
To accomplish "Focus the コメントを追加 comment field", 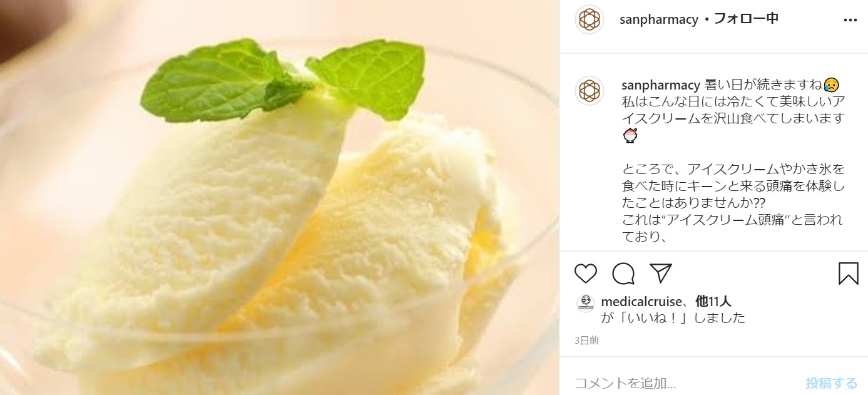I will (x=685, y=382).
